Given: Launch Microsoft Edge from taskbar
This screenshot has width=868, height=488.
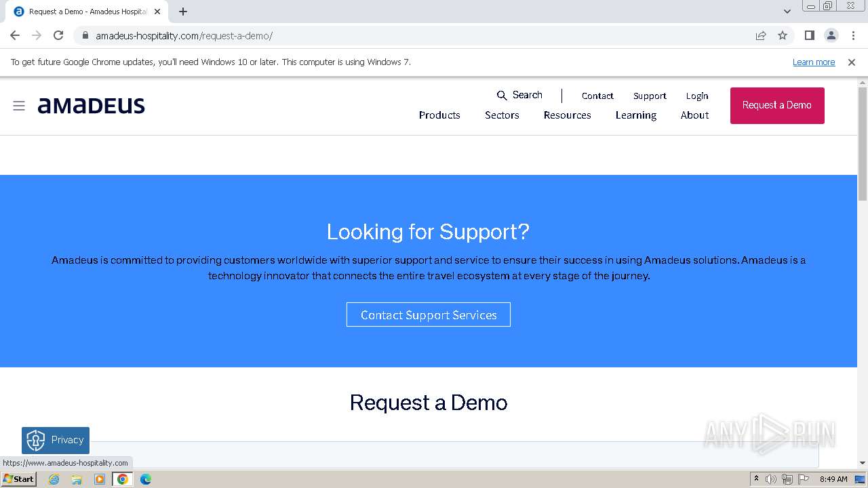Looking at the screenshot, I should (x=146, y=479).
